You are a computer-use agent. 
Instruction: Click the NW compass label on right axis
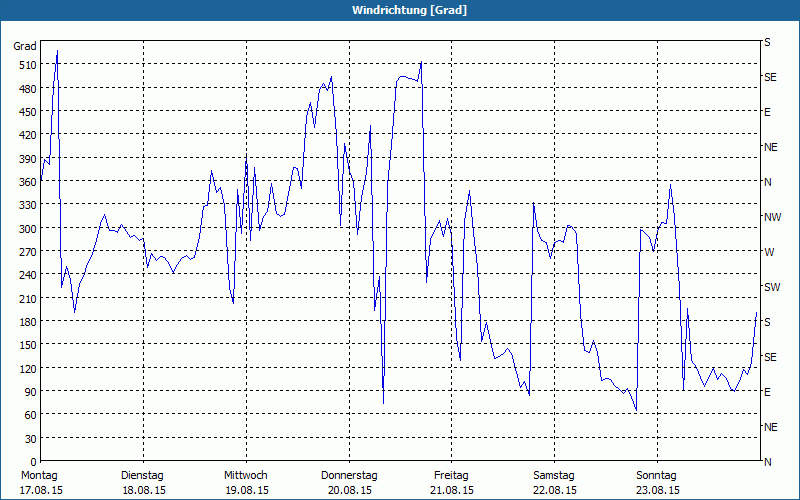click(772, 217)
